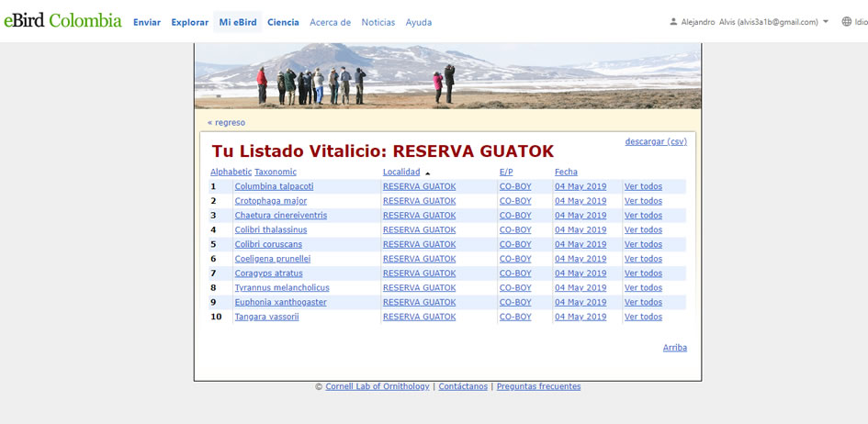This screenshot has width=868, height=424.
Task: Click the birdwatchers banner image
Action: (x=447, y=76)
